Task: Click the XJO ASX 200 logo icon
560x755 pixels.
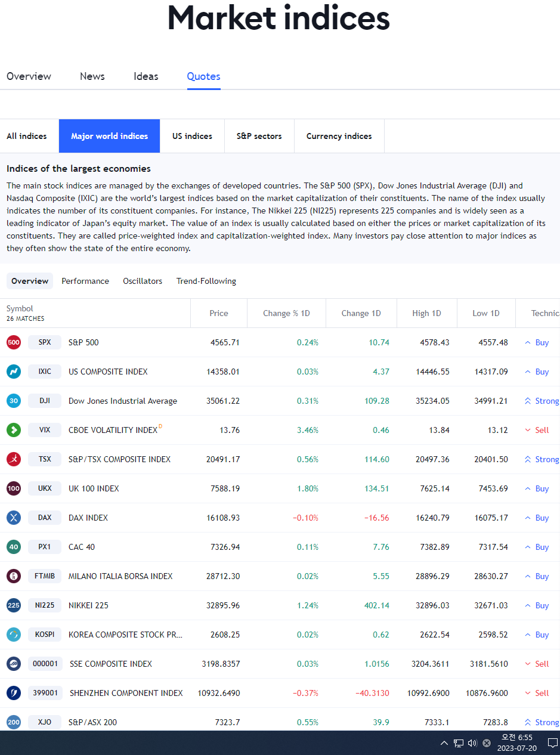Action: click(x=14, y=722)
